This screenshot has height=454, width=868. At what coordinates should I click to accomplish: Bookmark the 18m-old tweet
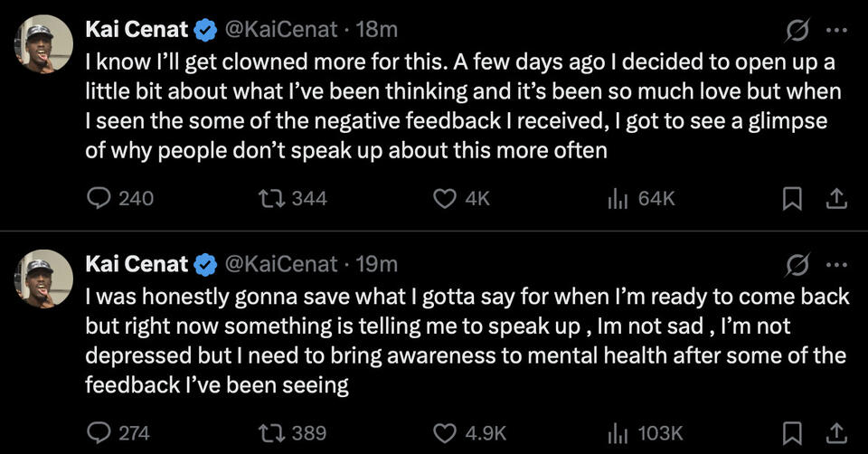point(792,198)
